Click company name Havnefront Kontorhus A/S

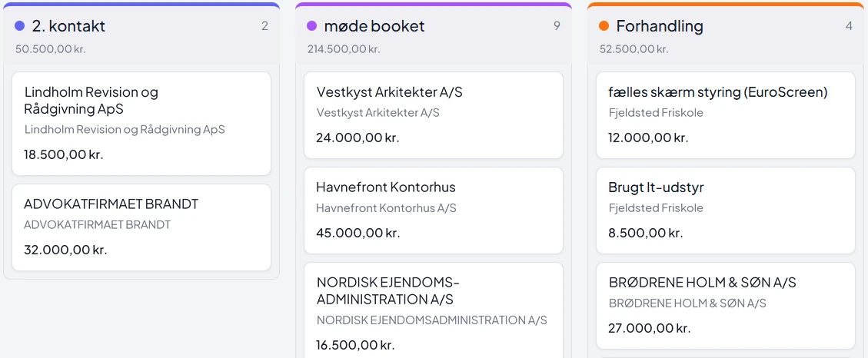[387, 208]
